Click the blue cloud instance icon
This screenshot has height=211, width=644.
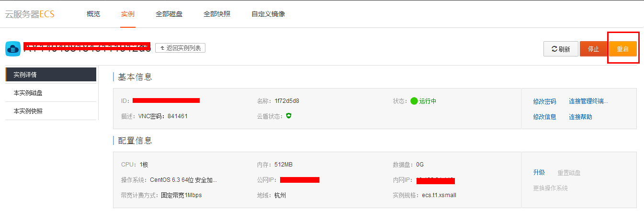click(x=12, y=48)
